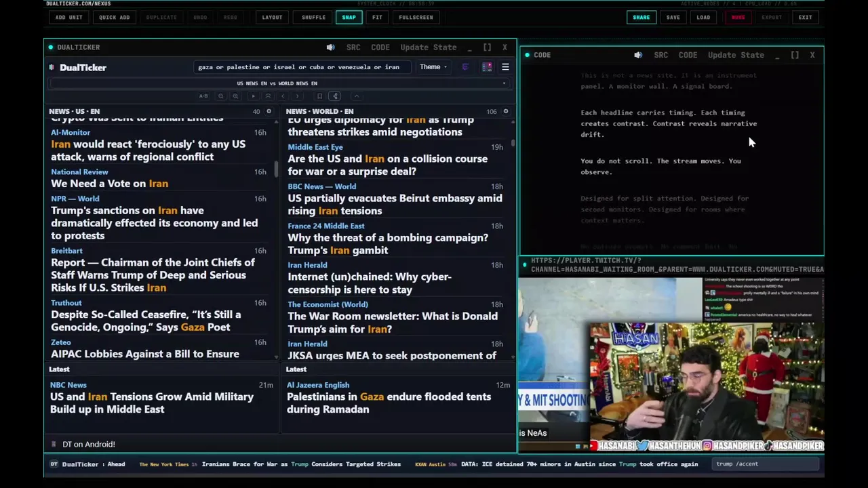Mute audio in the CODE unit header

(638, 55)
